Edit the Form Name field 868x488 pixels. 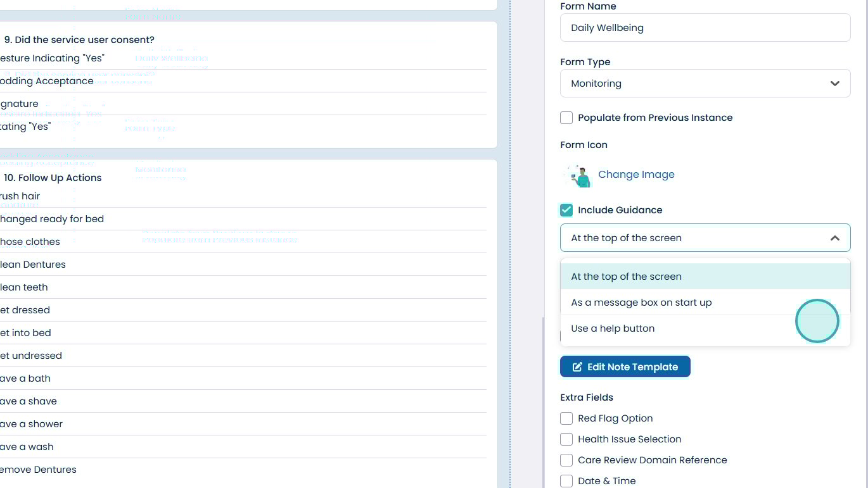705,28
